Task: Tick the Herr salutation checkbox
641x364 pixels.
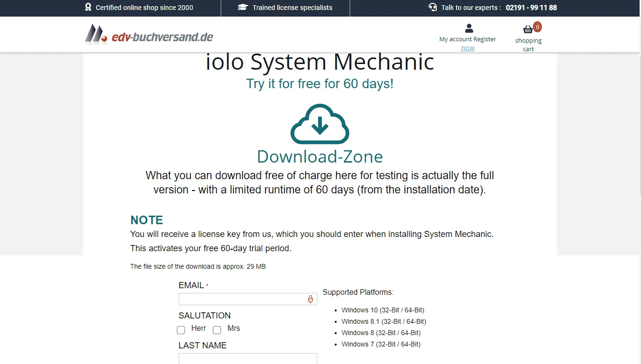Action: point(181,330)
